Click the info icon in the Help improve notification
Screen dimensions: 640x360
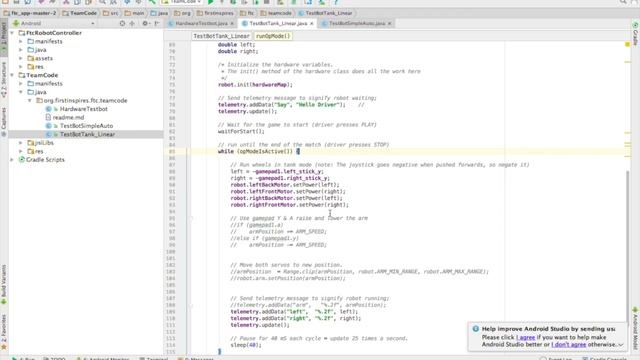pos(476,329)
